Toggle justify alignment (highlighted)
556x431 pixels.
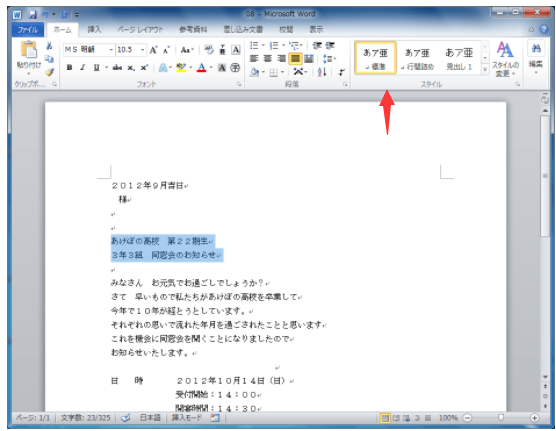pos(295,59)
